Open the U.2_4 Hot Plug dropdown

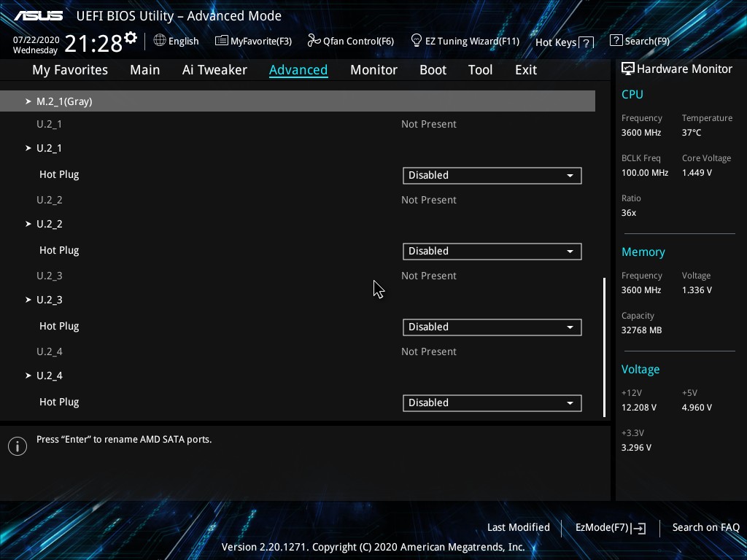coord(492,403)
